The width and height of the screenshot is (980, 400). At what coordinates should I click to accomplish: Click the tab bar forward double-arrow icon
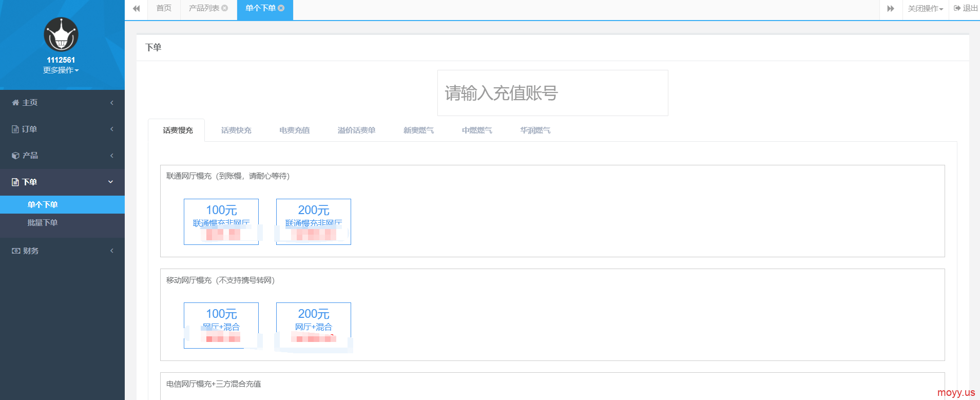click(891, 9)
